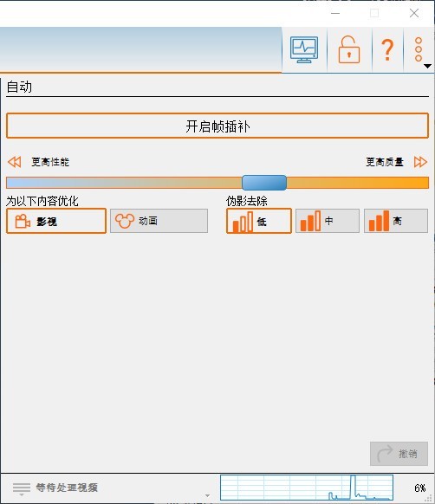Select 动画 content optimization

pos(159,221)
